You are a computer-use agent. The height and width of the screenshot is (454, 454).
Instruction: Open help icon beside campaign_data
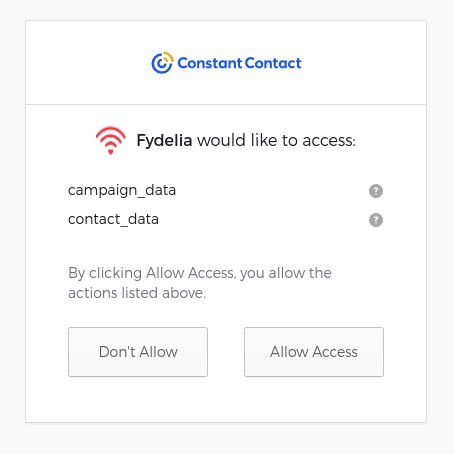point(376,191)
